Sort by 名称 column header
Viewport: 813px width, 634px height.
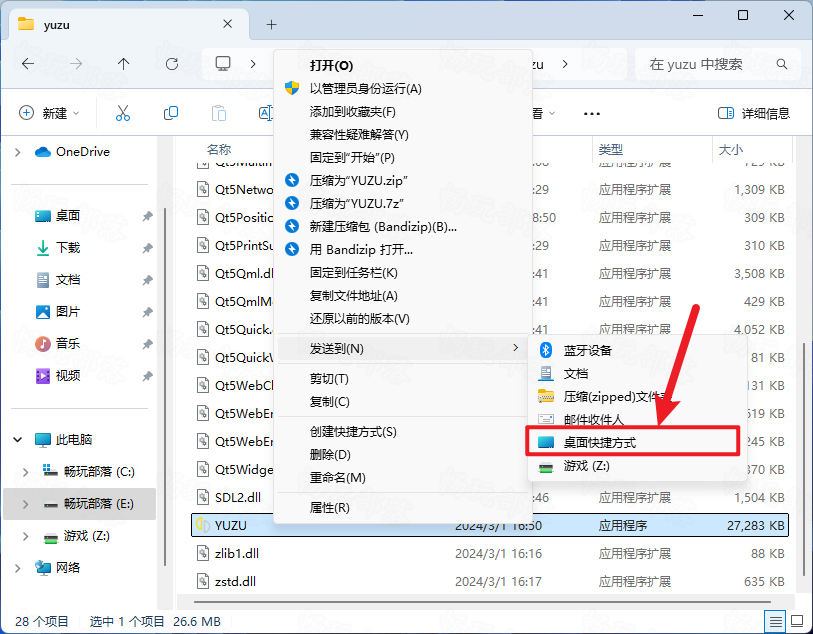219,150
